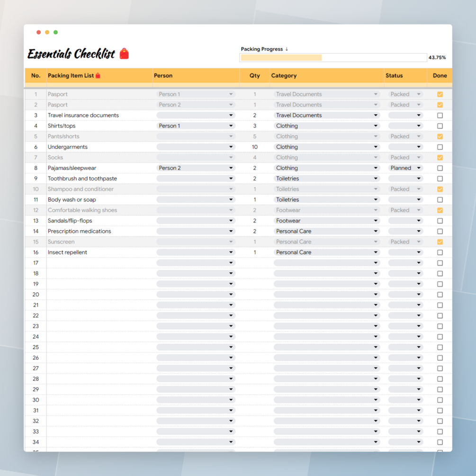The width and height of the screenshot is (476, 476).
Task: Open Person dropdown for Prescription medications
Action: pyautogui.click(x=196, y=231)
